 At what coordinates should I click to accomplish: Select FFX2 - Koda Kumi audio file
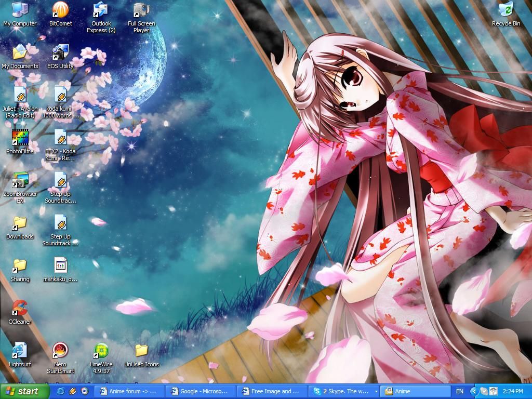pyautogui.click(x=60, y=145)
